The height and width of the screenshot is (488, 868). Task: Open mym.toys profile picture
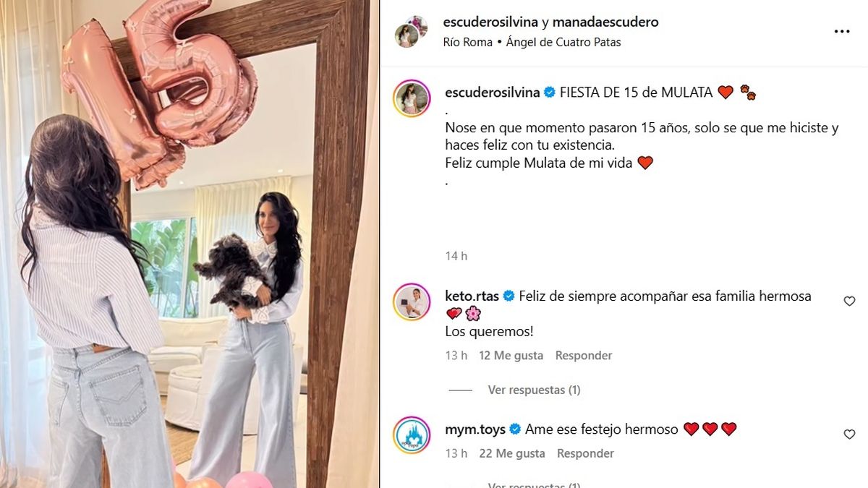click(x=412, y=435)
